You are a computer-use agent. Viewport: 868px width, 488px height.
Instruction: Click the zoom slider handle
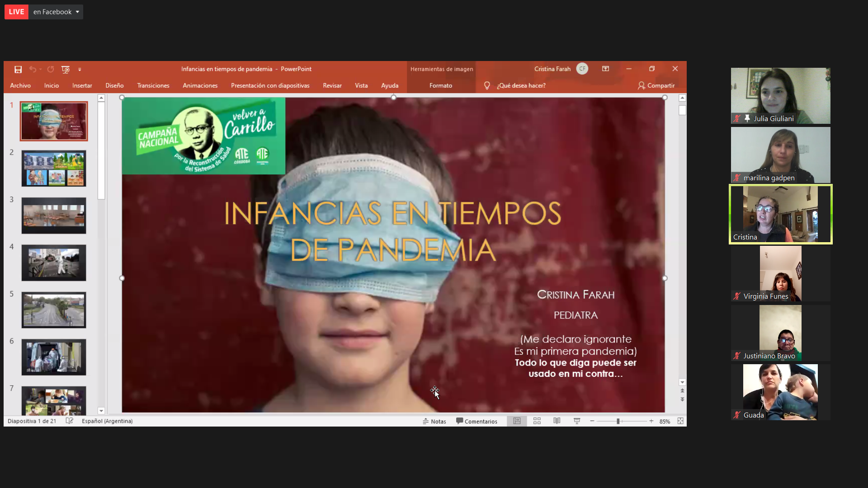click(x=618, y=421)
